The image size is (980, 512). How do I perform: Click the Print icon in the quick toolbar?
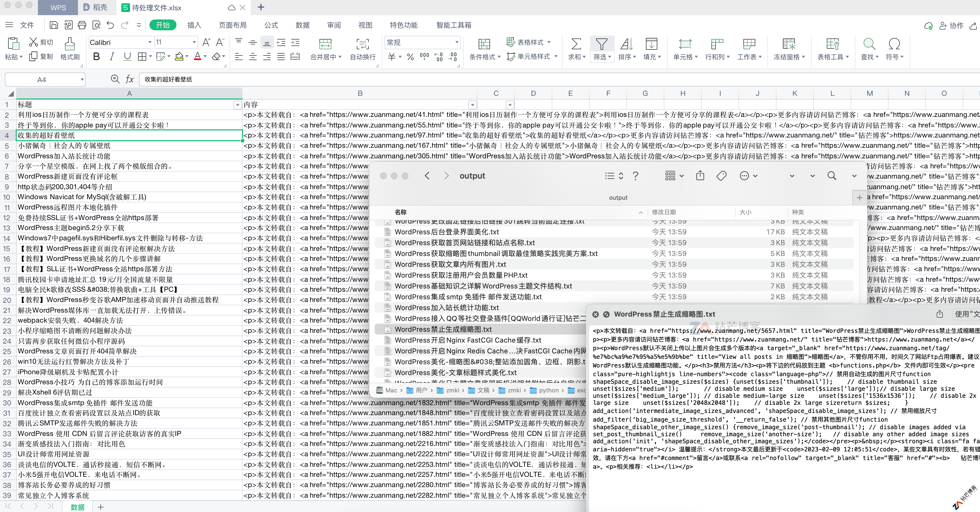point(82,25)
